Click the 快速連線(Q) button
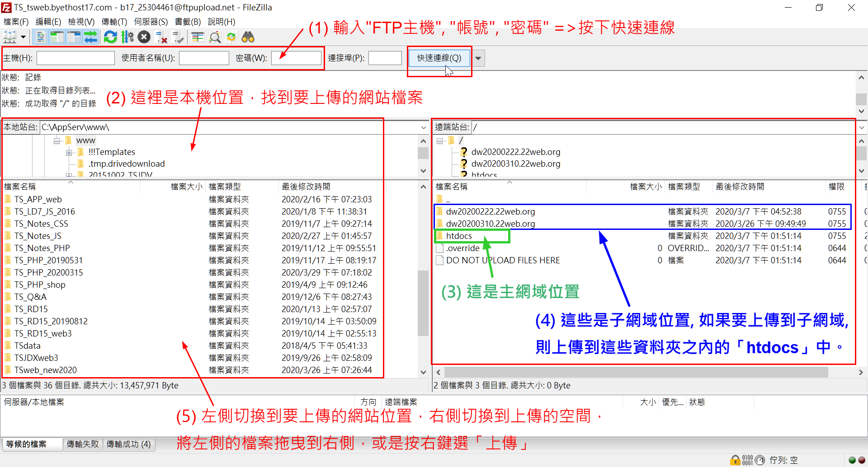The image size is (868, 467). (x=439, y=58)
